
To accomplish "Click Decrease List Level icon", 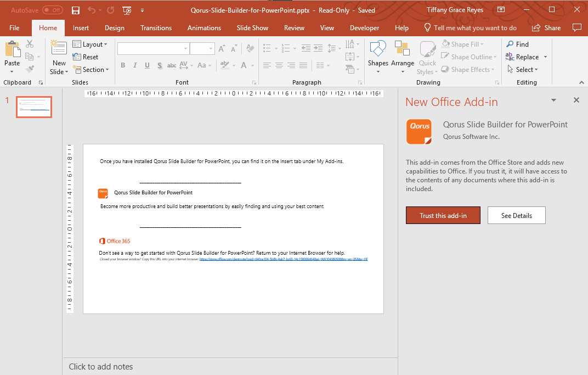I will pos(306,48).
